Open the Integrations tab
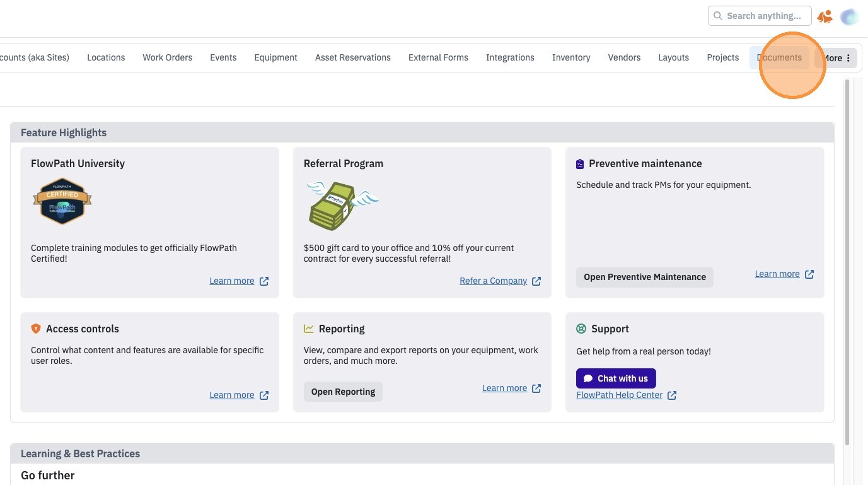Screen dimensions: 868x485 [x=510, y=57]
